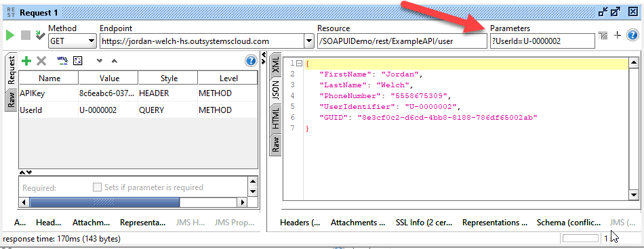Screen dimensions: 644x249
Task: Cancel the running request with stop icon
Action: (26, 35)
